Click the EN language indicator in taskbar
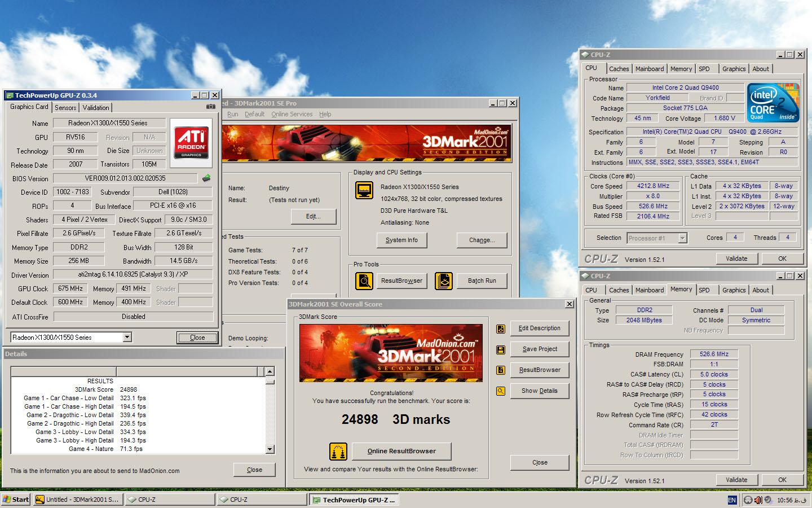 pyautogui.click(x=732, y=500)
